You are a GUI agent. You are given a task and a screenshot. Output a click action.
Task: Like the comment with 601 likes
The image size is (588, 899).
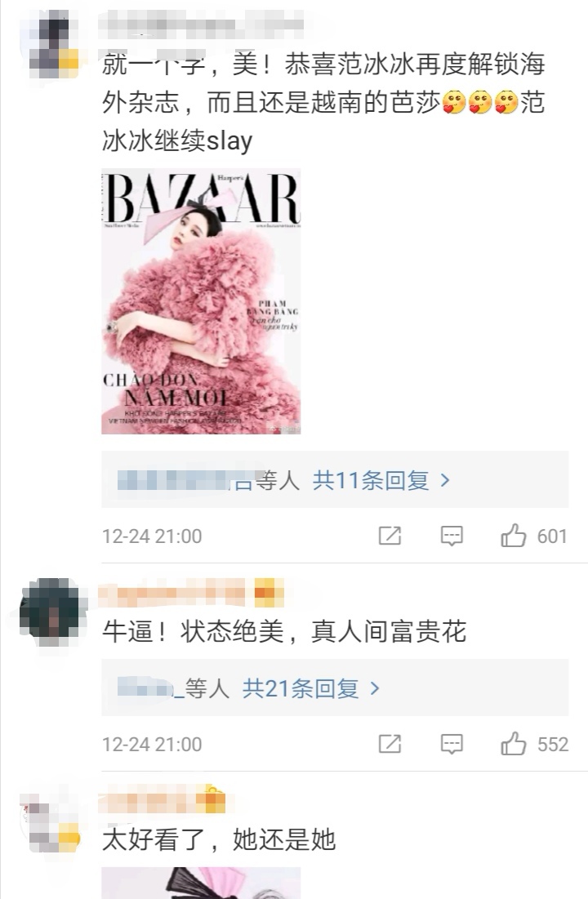533,536
